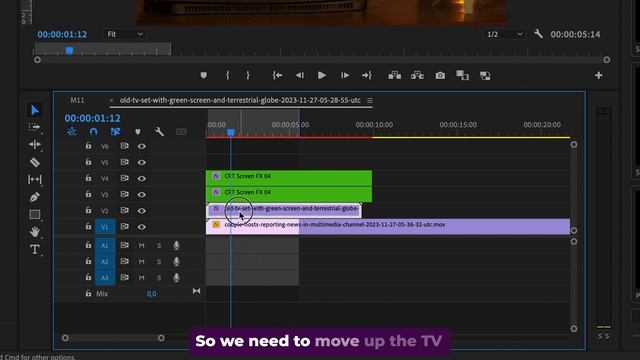Enable voice-over record on A3
The height and width of the screenshot is (360, 640).
[176, 278]
